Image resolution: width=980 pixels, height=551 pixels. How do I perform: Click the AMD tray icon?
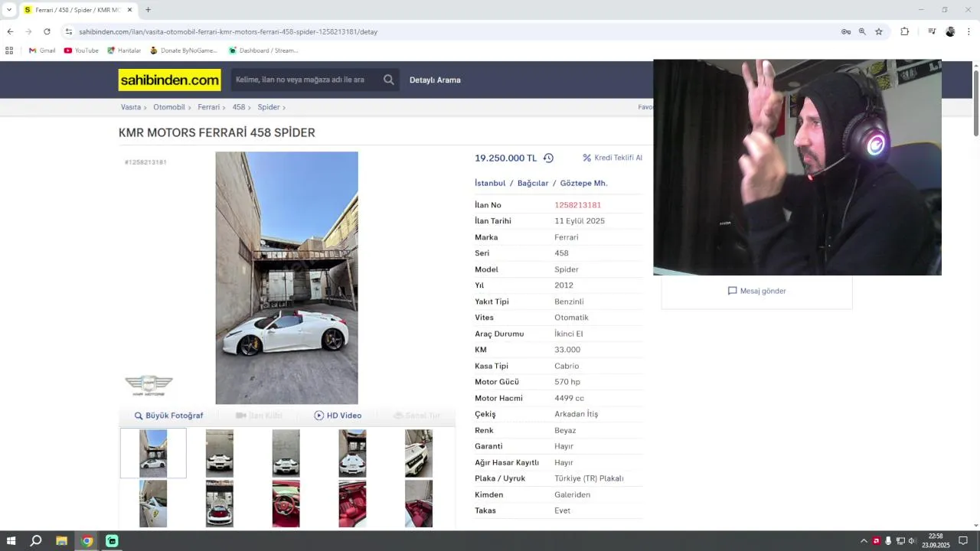click(x=876, y=541)
